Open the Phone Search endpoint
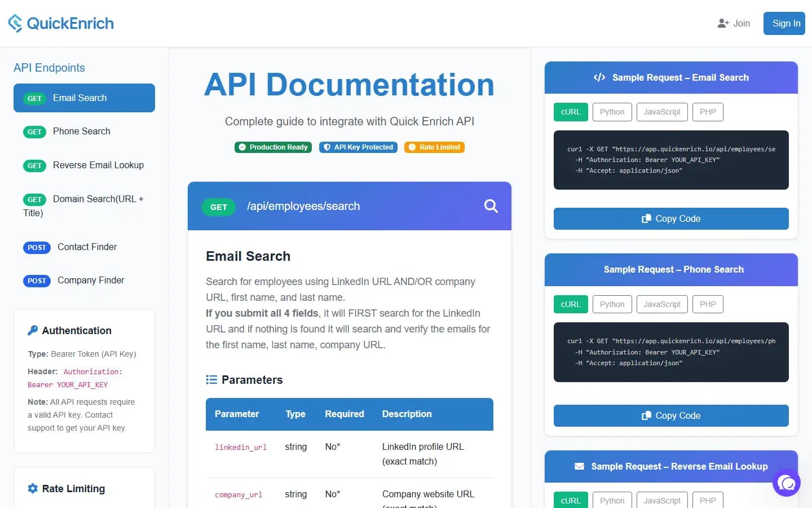This screenshot has width=812, height=508. pyautogui.click(x=84, y=132)
